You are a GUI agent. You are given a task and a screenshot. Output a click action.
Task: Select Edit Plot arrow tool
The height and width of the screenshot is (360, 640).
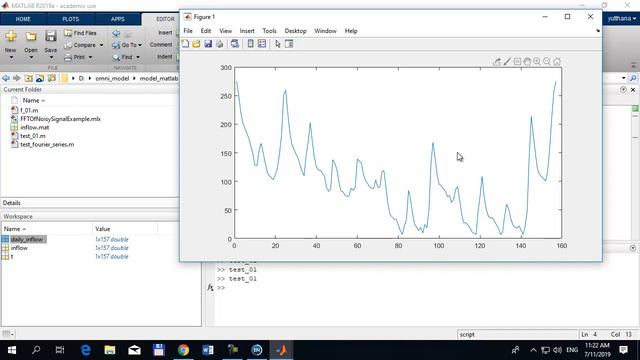[x=278, y=44]
